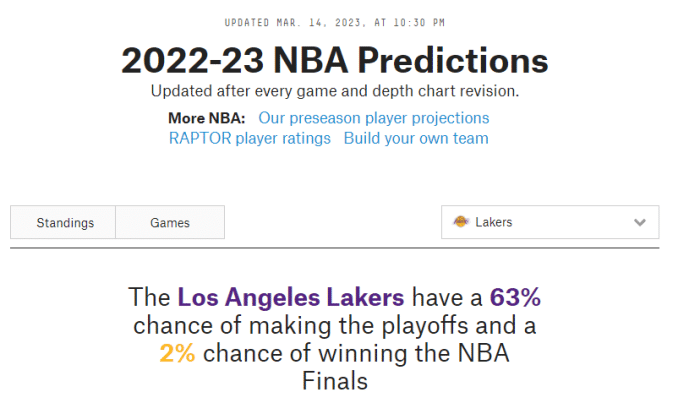Viewport: 700px width, 414px height.
Task: Switch to the Games tab
Action: point(170,223)
